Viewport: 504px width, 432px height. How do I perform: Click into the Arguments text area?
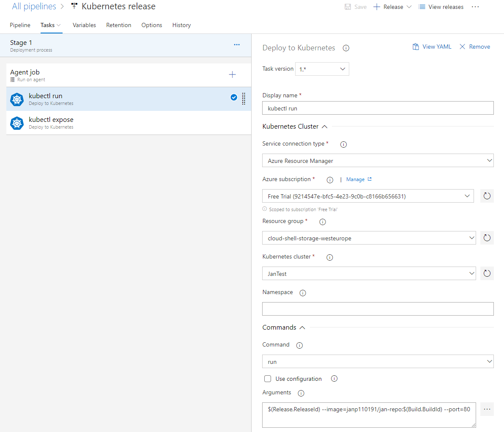click(x=369, y=415)
